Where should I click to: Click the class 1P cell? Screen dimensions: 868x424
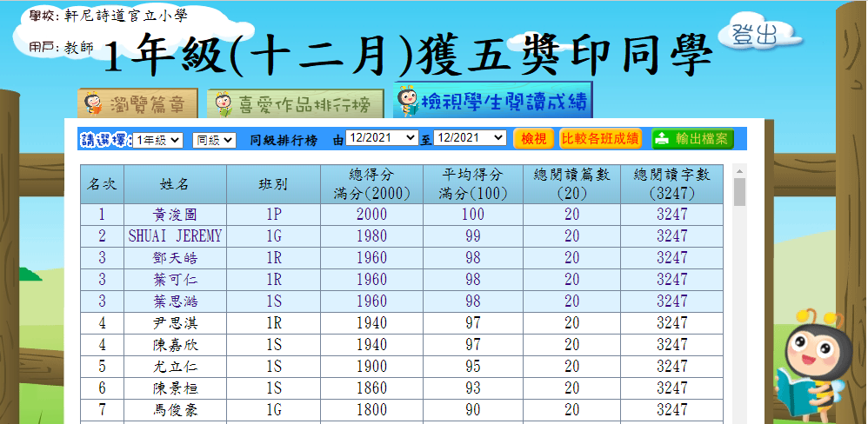coord(273,215)
